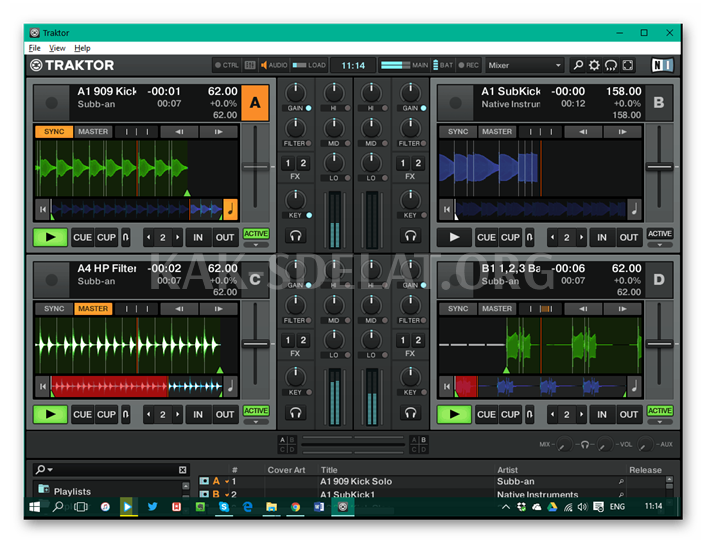The width and height of the screenshot is (706, 543).
Task: Click Deck A headphone cue icon
Action: (295, 235)
